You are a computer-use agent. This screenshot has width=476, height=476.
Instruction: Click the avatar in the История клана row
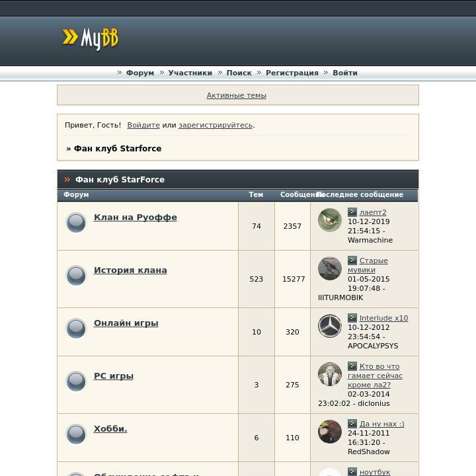point(330,268)
